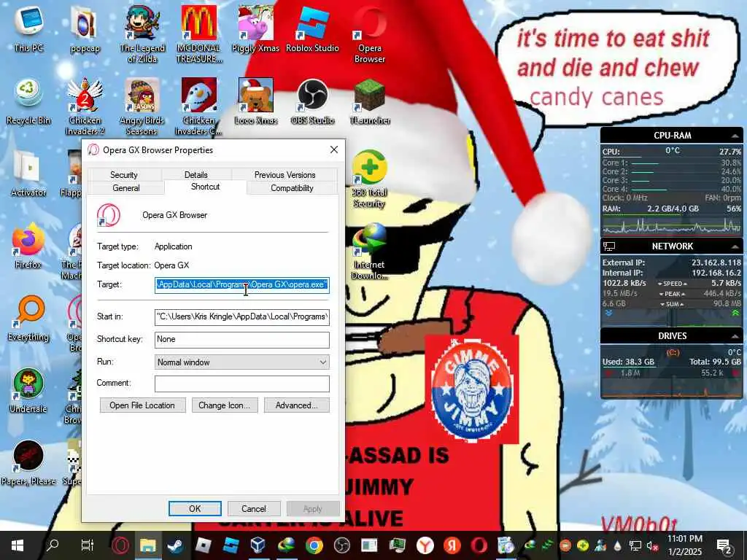Image resolution: width=747 pixels, height=560 pixels.
Task: Select the Loco Xmas desktop icon
Action: (x=256, y=101)
